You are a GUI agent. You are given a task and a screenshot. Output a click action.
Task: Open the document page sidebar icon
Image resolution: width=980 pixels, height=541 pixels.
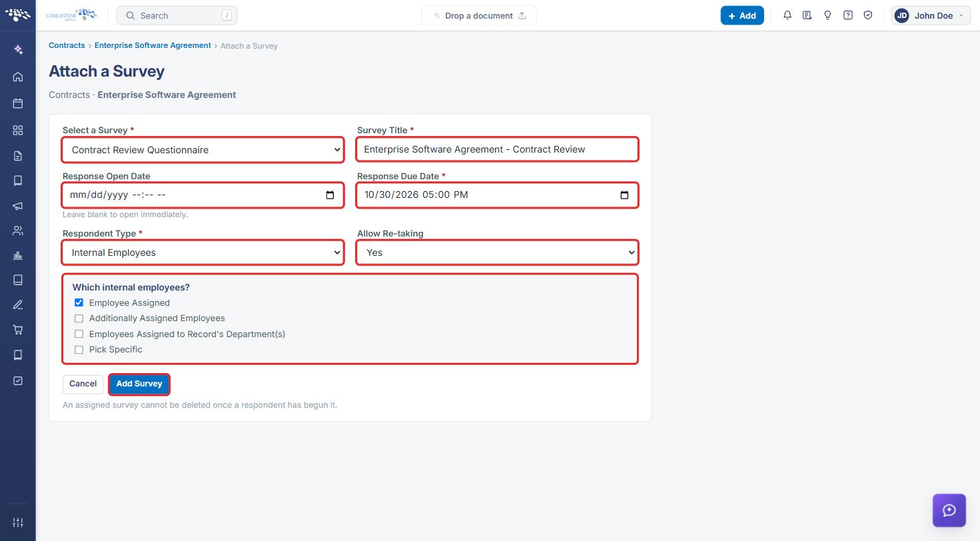click(x=18, y=156)
